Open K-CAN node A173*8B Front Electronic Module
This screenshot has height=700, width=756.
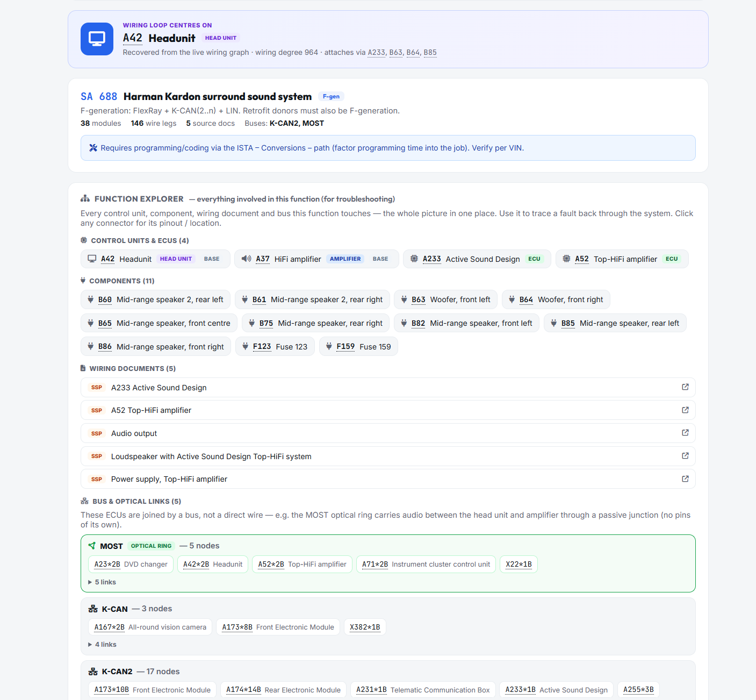278,627
